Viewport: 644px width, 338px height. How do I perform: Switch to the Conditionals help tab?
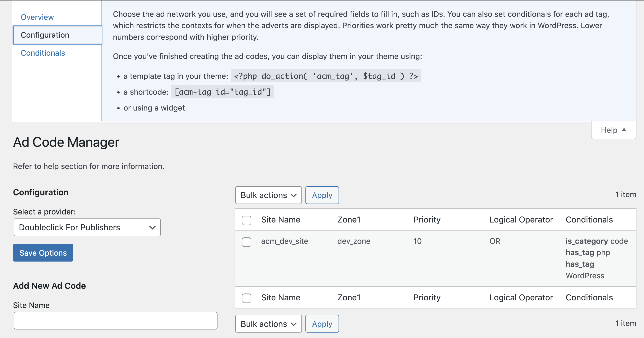[x=43, y=53]
